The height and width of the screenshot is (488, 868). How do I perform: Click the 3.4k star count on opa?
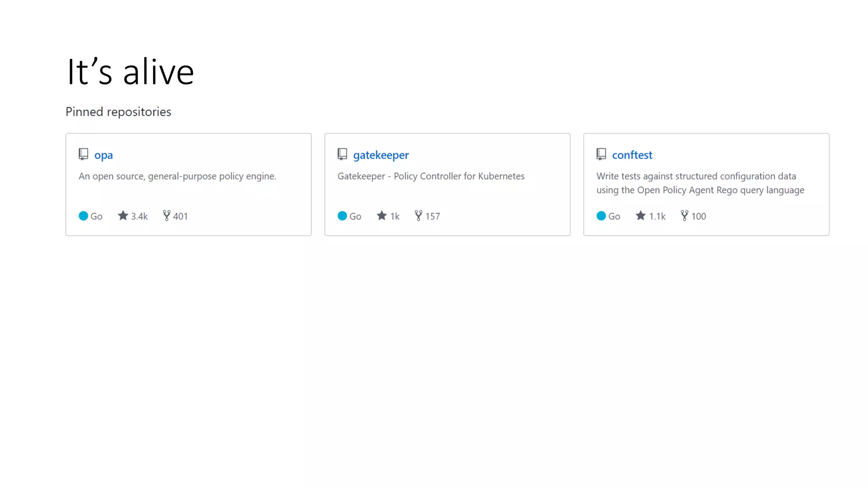coord(139,216)
